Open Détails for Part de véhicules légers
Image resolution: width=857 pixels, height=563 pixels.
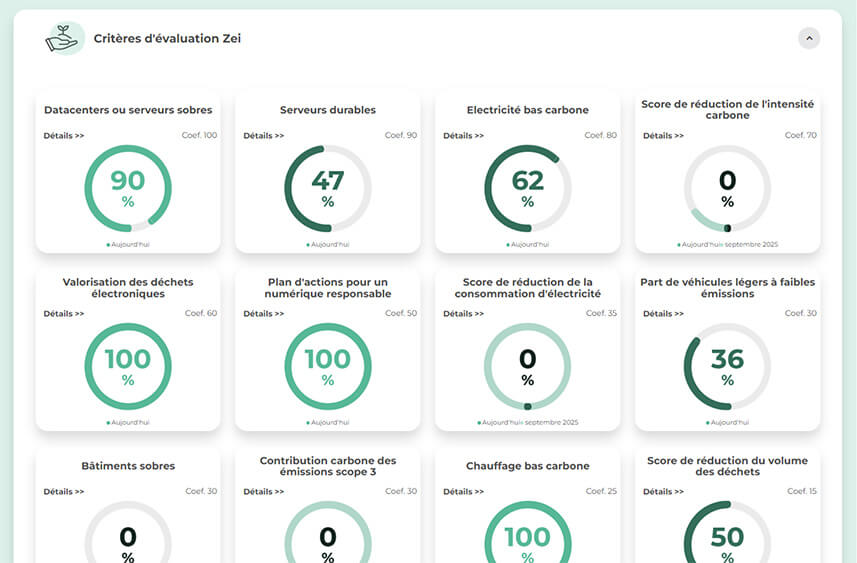click(x=664, y=314)
